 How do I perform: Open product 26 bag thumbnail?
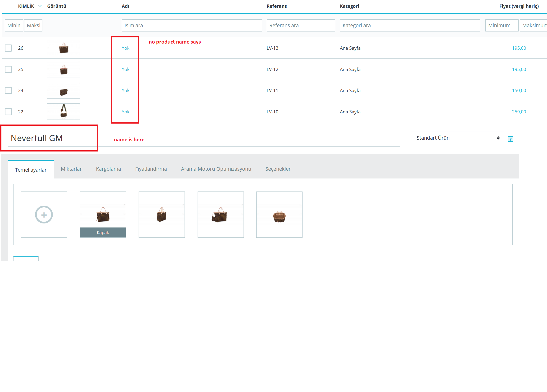64,48
